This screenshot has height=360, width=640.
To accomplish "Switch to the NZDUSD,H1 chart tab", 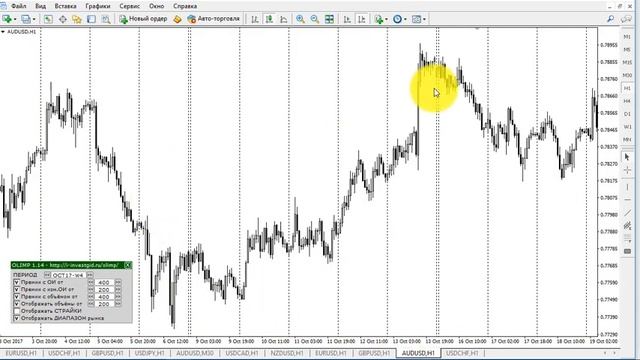I will [x=287, y=353].
